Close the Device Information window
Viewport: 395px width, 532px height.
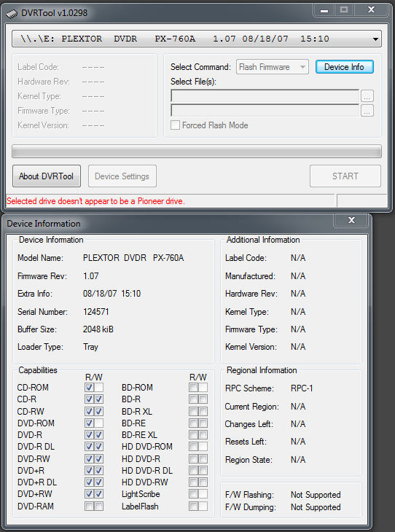[351, 220]
